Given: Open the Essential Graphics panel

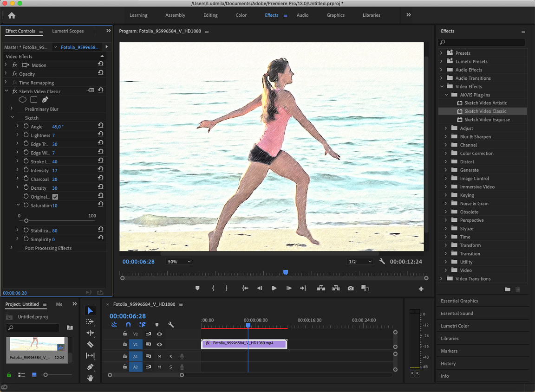Looking at the screenshot, I should click(x=459, y=301).
